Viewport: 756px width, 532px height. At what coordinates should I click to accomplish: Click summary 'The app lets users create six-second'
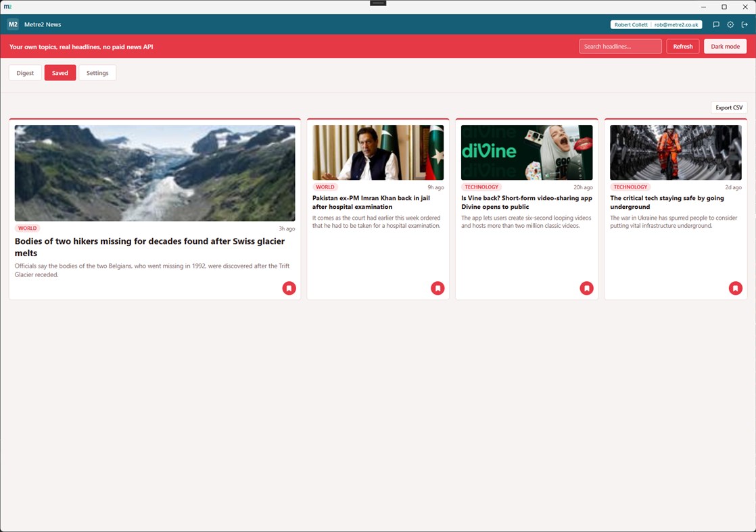coord(527,222)
